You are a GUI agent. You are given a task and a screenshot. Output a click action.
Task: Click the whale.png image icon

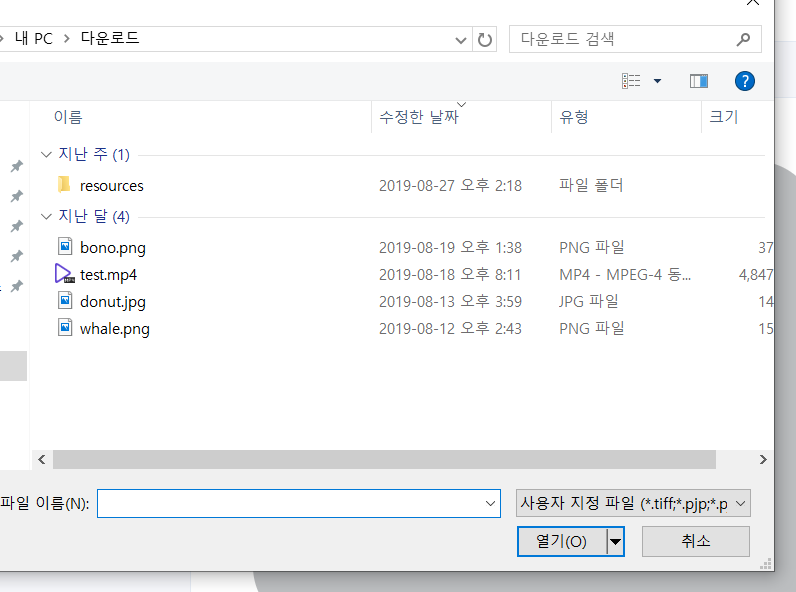(64, 327)
